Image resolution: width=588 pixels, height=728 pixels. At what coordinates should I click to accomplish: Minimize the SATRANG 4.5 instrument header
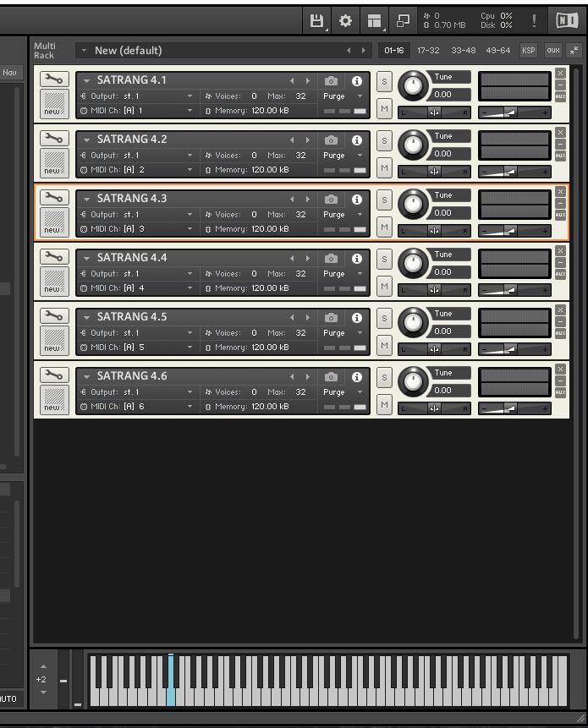[x=561, y=321]
